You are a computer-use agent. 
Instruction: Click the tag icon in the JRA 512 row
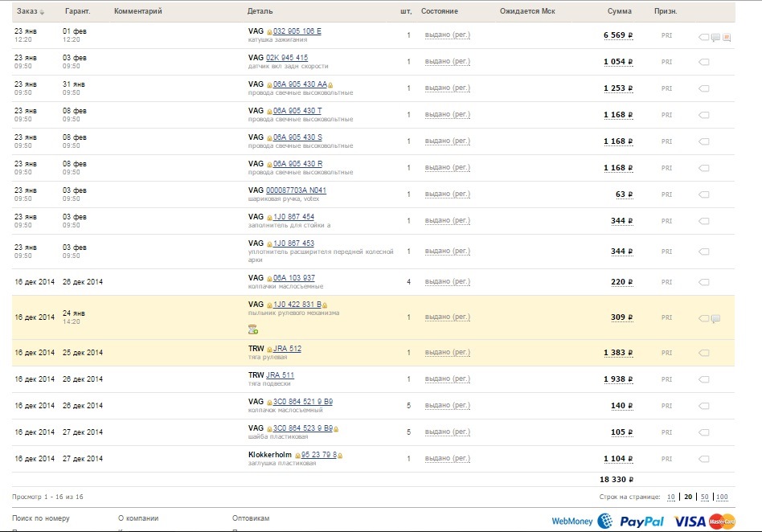click(x=703, y=353)
